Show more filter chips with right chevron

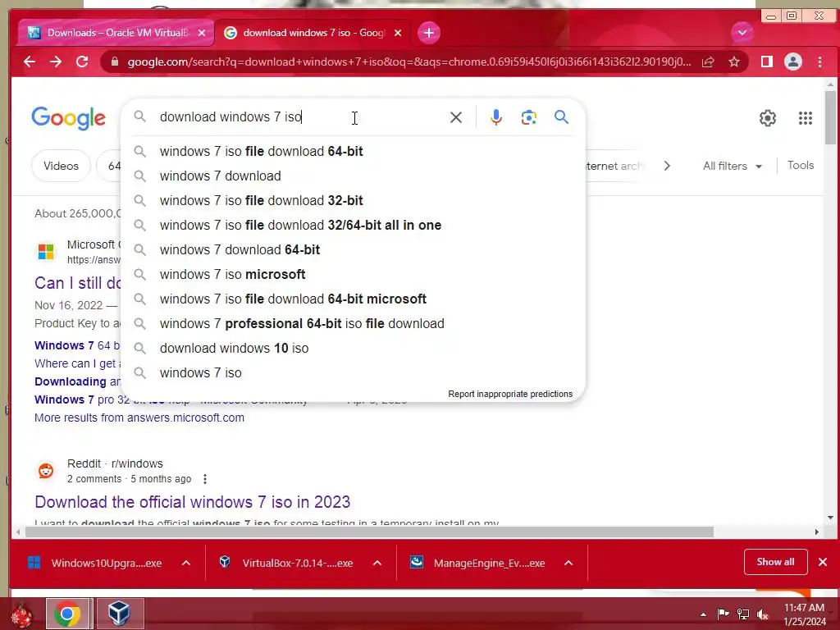(667, 166)
